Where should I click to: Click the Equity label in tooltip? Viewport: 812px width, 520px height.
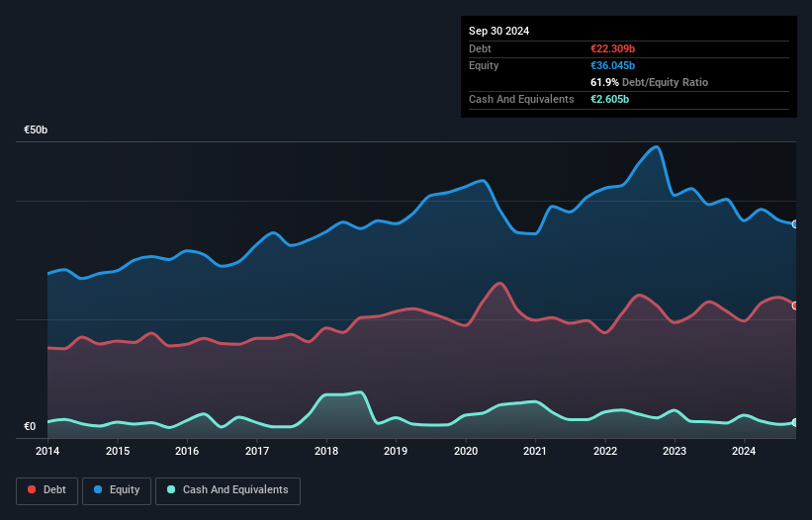point(484,65)
